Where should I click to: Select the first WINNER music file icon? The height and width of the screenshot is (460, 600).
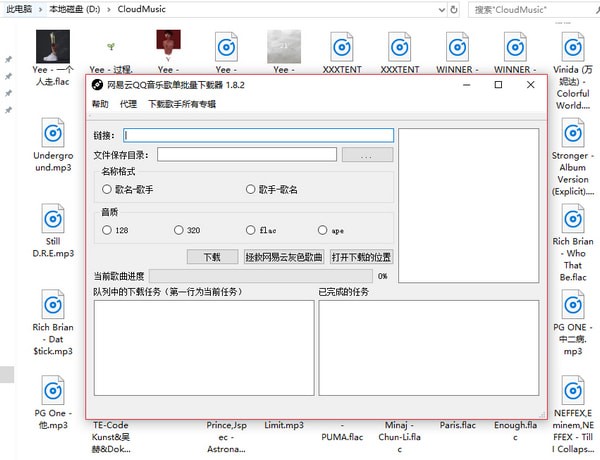tap(457, 47)
